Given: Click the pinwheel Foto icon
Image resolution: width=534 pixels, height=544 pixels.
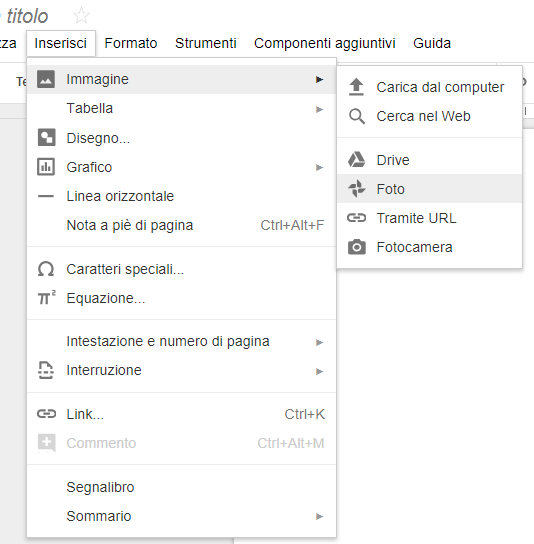Looking at the screenshot, I should 357,189.
